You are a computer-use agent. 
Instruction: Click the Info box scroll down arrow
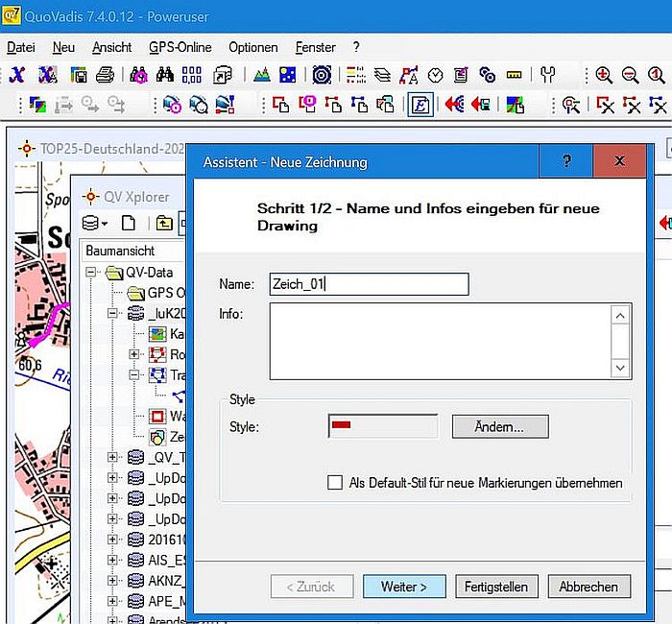[620, 368]
